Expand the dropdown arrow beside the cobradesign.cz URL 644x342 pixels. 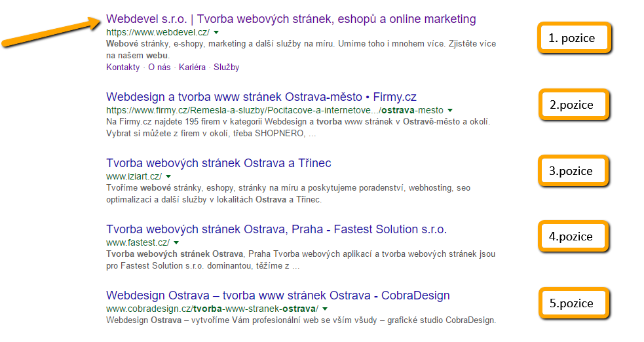[325, 309]
